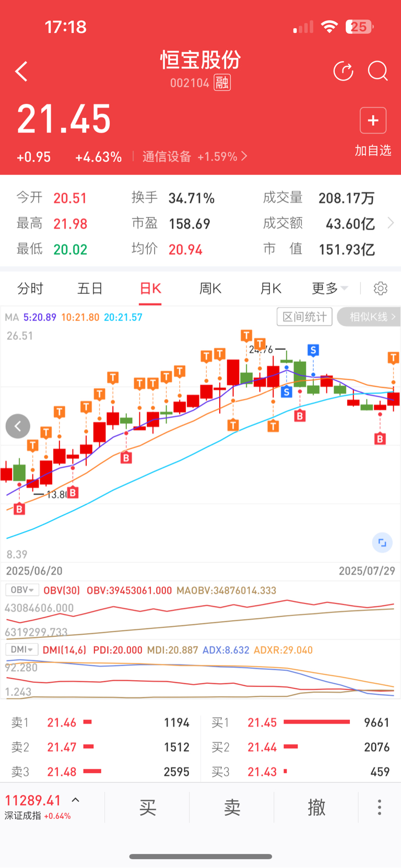Image resolution: width=401 pixels, height=868 pixels.
Task: Tap the 最低 20.02 value
Action: pyautogui.click(x=70, y=249)
